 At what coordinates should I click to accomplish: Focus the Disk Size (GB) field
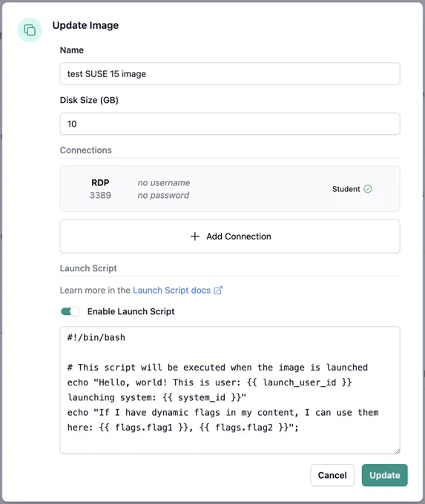tap(230, 124)
